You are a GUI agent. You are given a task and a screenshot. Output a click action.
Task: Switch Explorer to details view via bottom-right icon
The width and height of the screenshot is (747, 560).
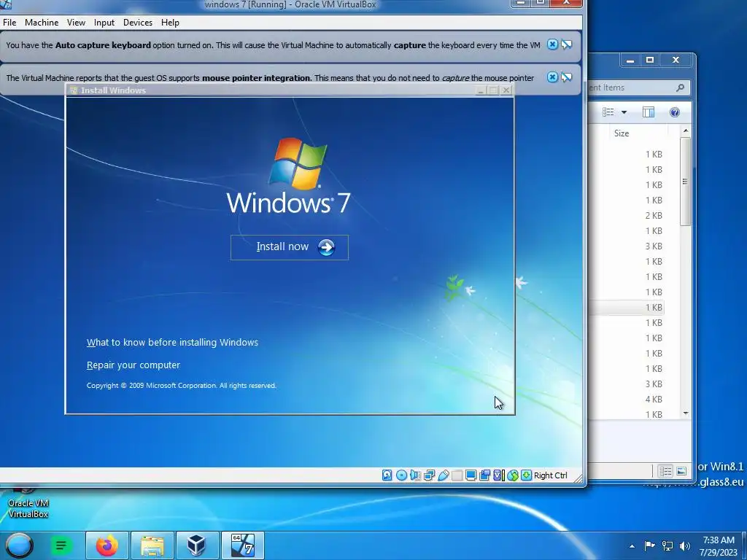(x=665, y=472)
